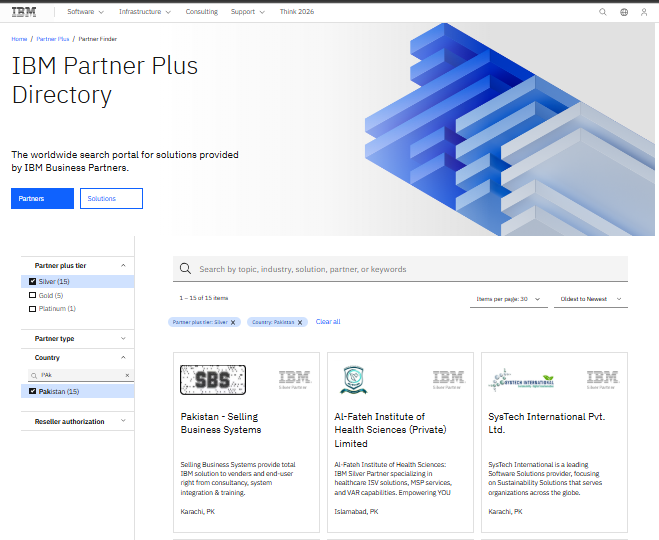
Task: Expand the Partner type filter section
Action: [77, 339]
